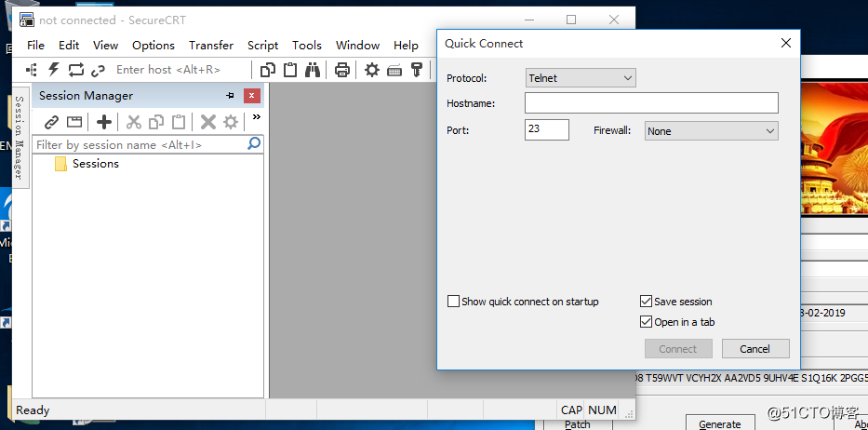Open the Transfer menu
This screenshot has width=868, height=430.
point(211,46)
